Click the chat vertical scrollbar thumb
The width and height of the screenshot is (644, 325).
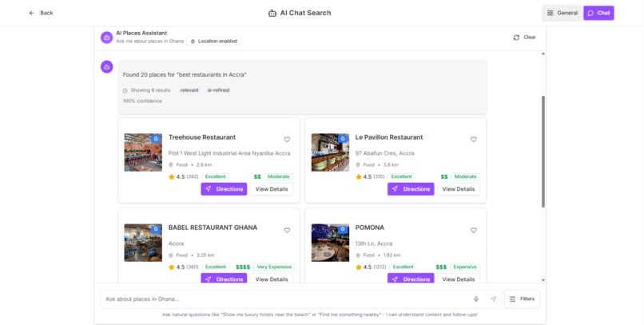pos(543,152)
